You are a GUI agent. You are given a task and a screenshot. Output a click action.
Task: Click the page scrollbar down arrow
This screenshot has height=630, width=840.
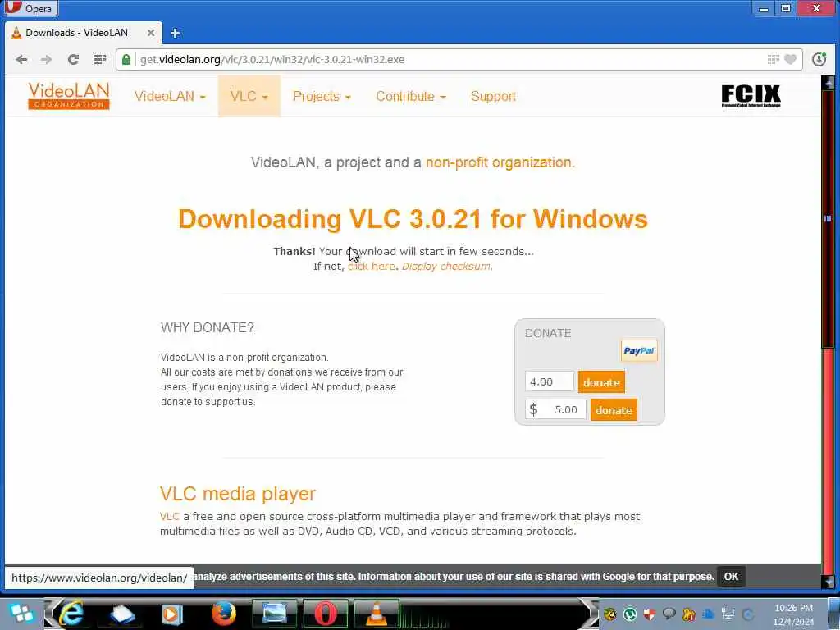(x=829, y=582)
